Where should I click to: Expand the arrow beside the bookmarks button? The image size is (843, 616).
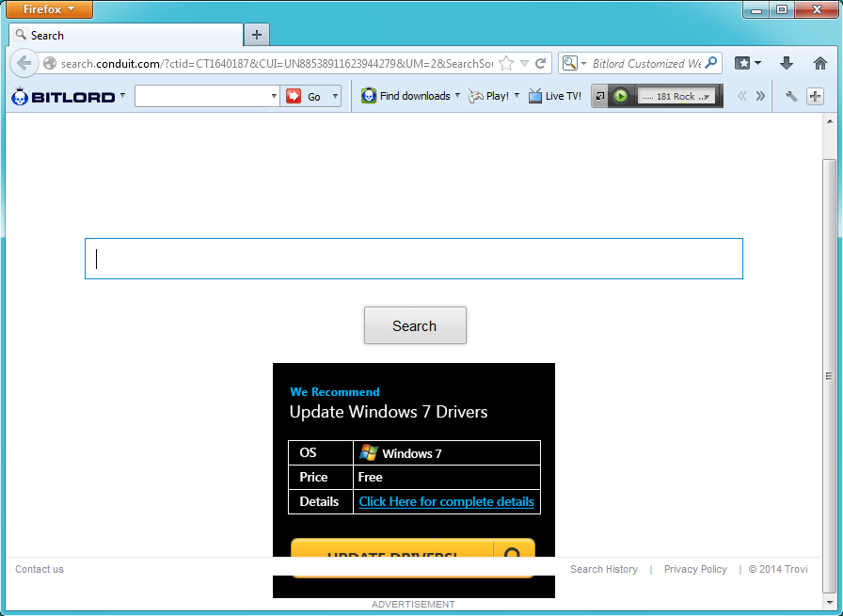pyautogui.click(x=758, y=63)
